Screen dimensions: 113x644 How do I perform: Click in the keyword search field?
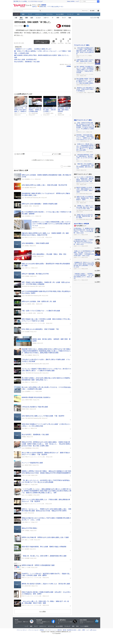click(26, 11)
